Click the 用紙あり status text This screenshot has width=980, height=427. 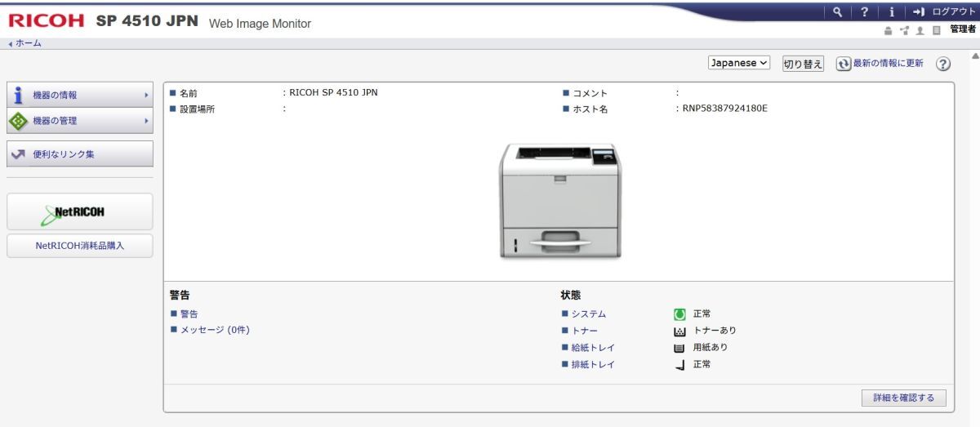tap(710, 348)
